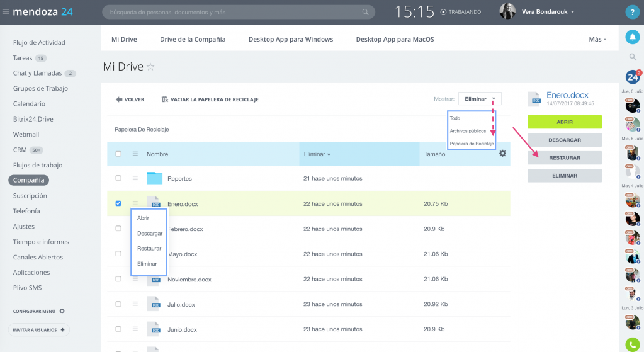Open row menu icon for Junio.docx
644x352 pixels.
[135, 329]
